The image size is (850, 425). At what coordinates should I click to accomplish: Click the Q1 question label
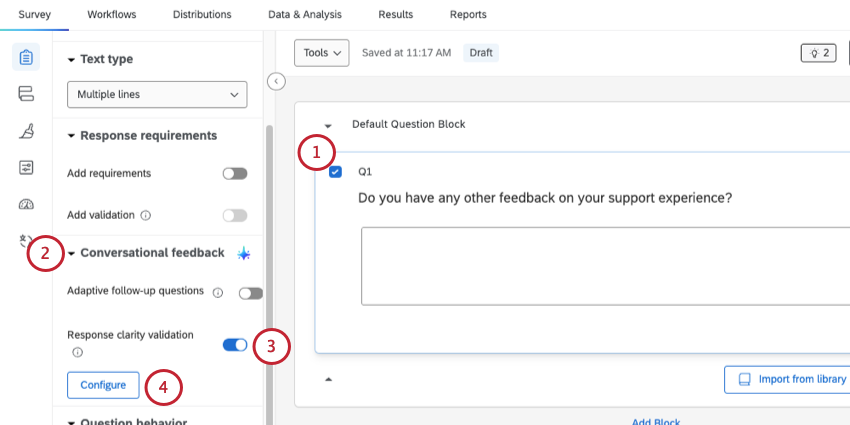coord(365,172)
